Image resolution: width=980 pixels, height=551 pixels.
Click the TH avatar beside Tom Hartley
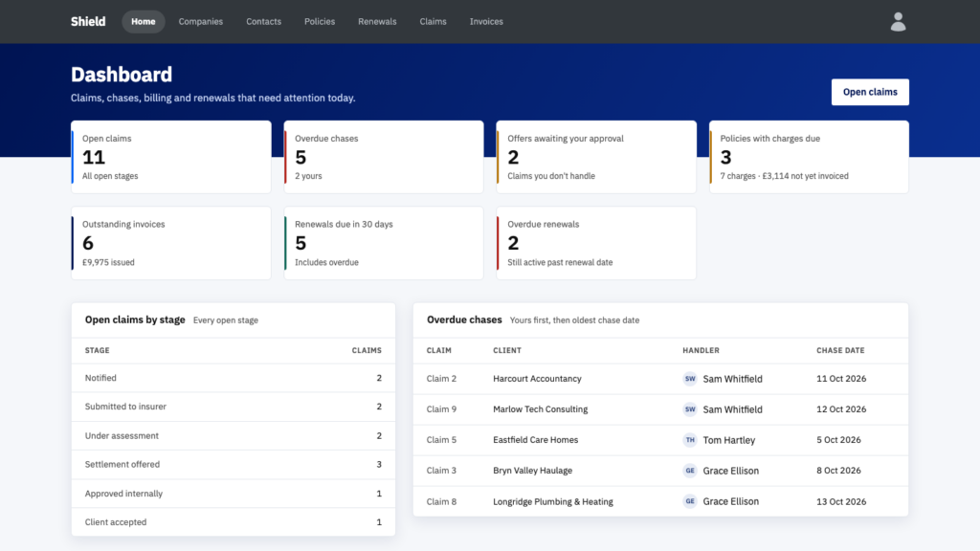coord(690,440)
